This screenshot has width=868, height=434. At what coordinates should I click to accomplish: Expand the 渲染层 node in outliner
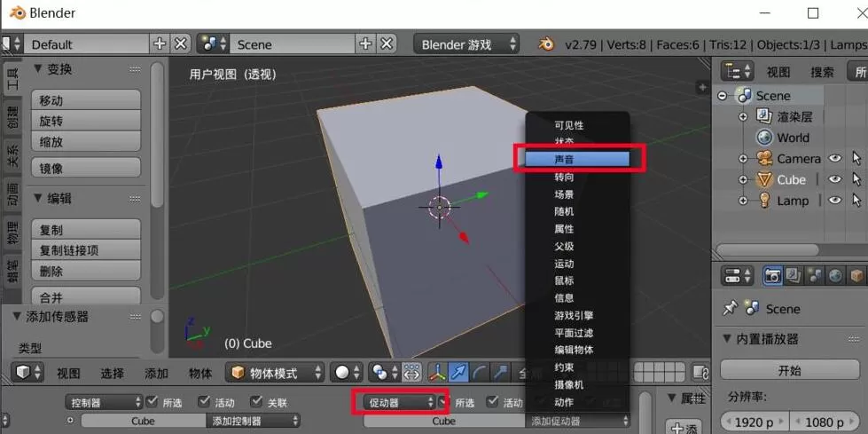(x=743, y=117)
